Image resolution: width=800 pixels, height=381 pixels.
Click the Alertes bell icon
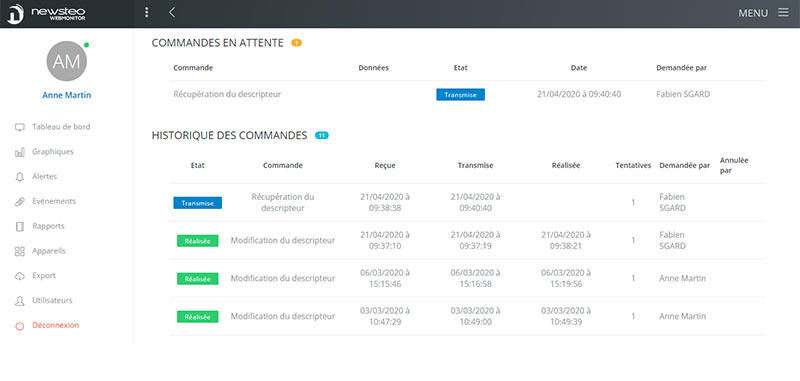20,177
